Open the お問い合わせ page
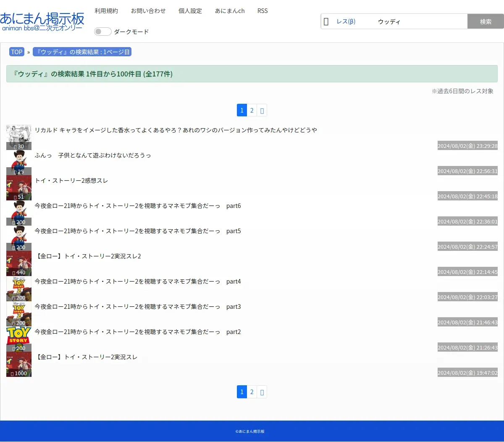 tap(148, 11)
